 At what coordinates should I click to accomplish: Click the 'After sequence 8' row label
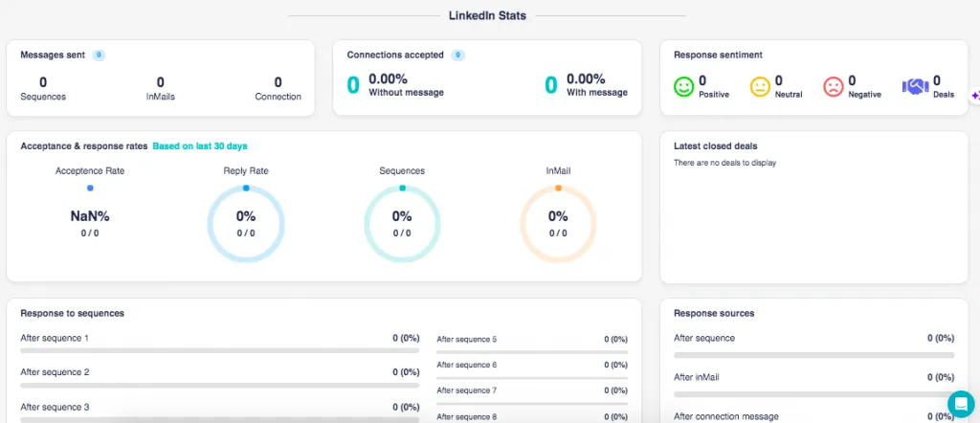(467, 416)
